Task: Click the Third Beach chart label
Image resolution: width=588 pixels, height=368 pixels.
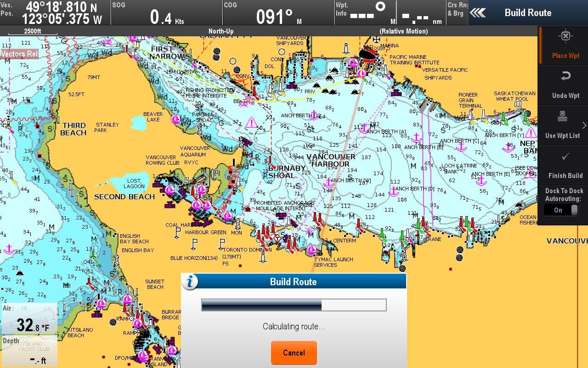Action: point(74,129)
